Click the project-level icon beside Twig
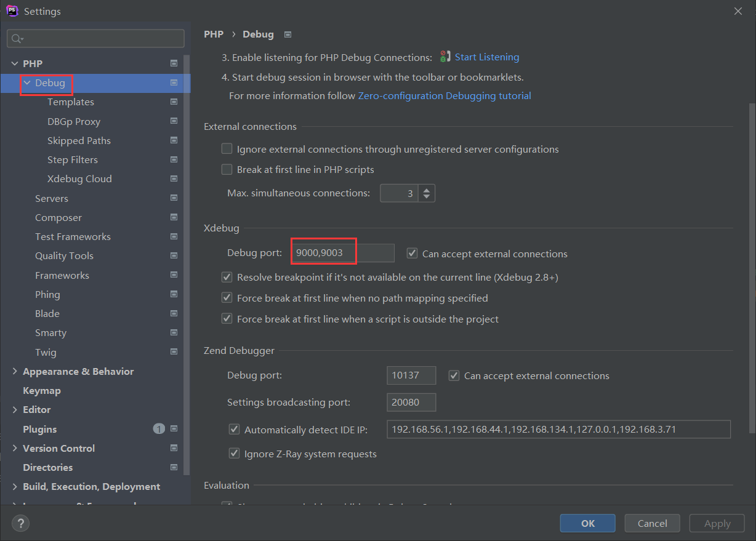756x541 pixels. point(174,352)
